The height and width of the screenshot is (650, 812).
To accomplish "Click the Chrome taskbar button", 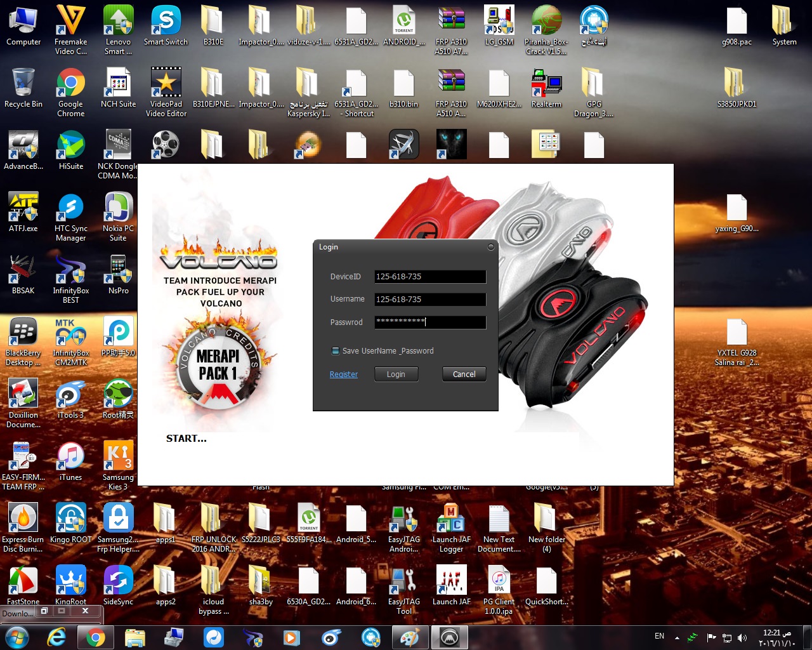I will (96, 637).
